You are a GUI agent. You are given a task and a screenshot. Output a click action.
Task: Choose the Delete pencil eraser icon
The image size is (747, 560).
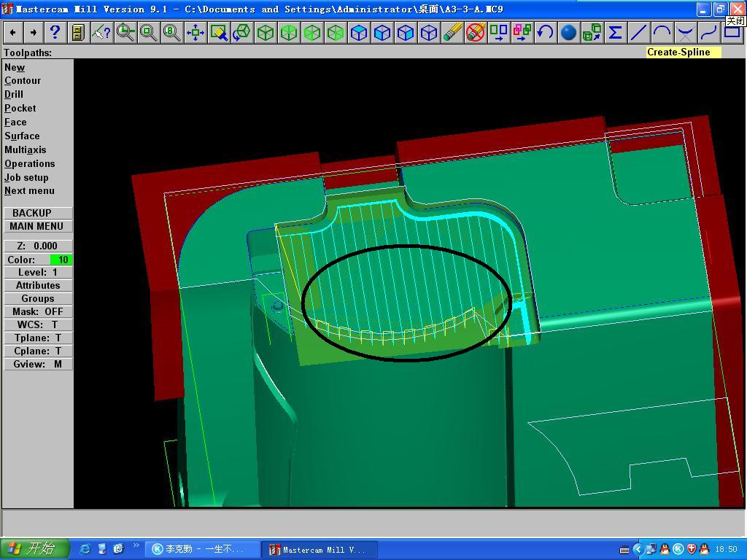[x=452, y=32]
